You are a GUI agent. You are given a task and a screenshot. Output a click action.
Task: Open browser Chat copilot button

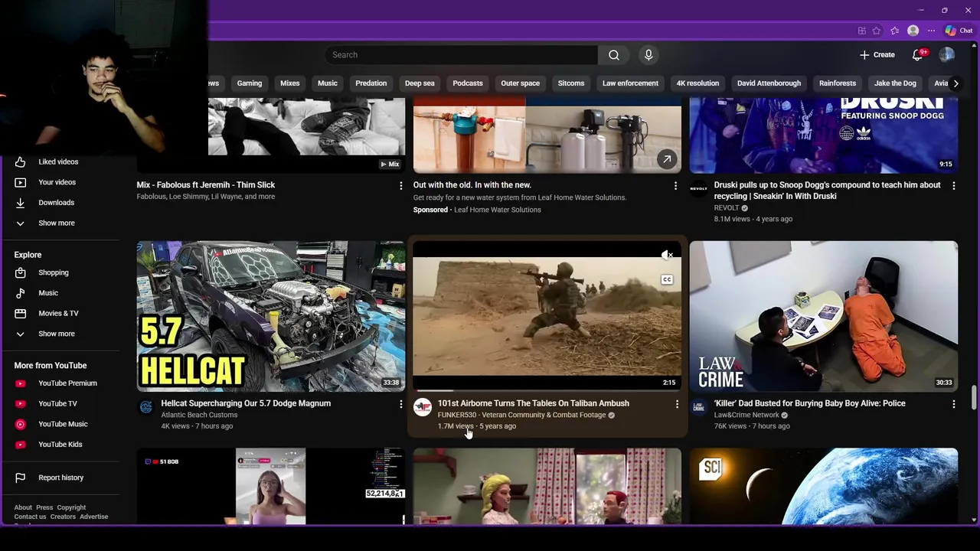click(959, 31)
